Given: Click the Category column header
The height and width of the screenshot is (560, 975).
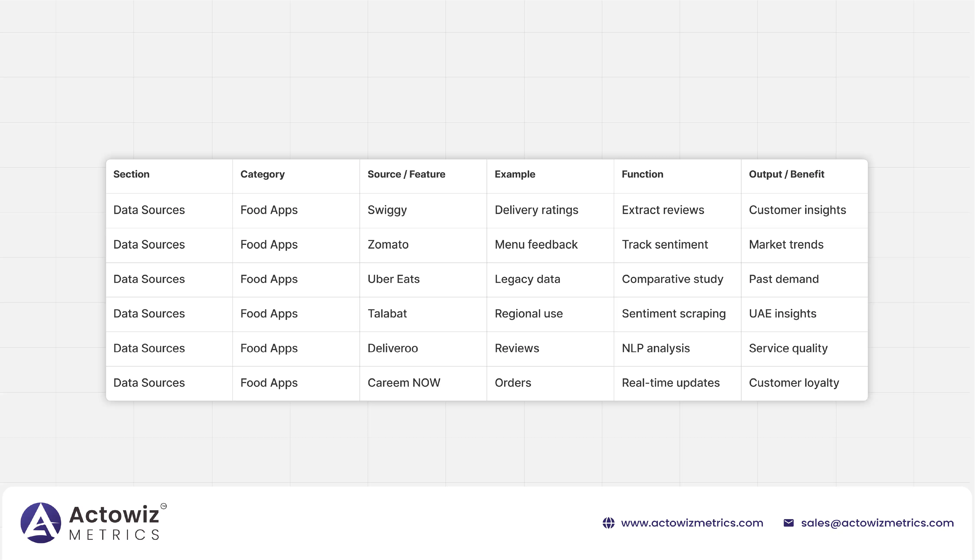Looking at the screenshot, I should [262, 174].
